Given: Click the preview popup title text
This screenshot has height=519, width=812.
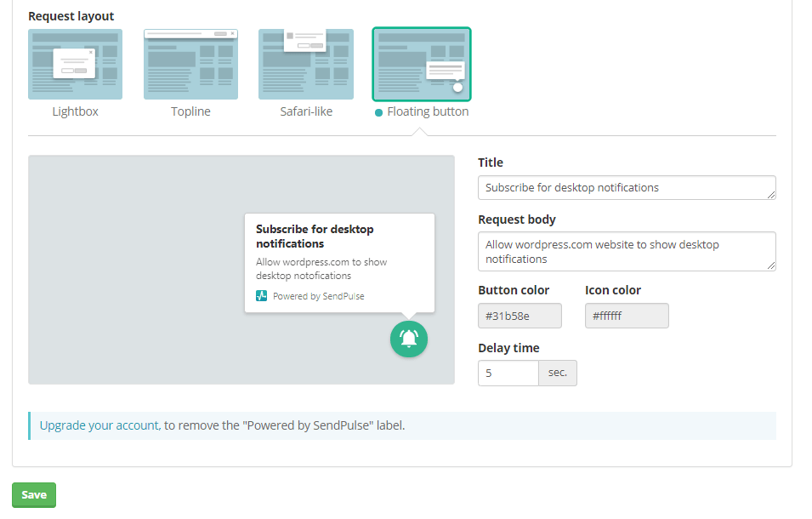Looking at the screenshot, I should (x=315, y=237).
